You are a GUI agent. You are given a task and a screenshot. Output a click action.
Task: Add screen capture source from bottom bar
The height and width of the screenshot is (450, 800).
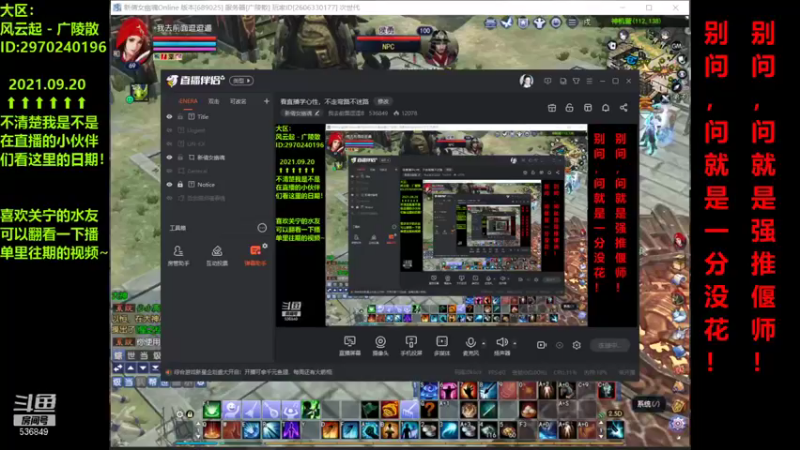click(x=349, y=345)
